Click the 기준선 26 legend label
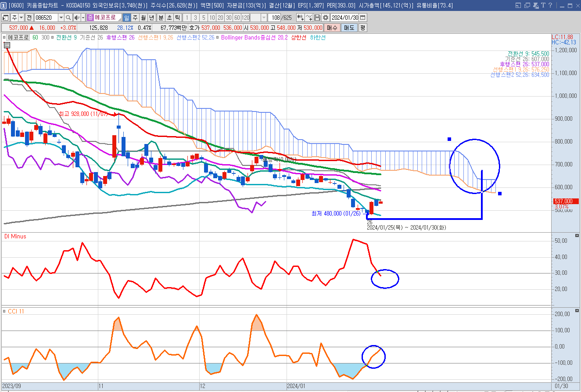The height and width of the screenshot is (392, 581). [x=91, y=38]
